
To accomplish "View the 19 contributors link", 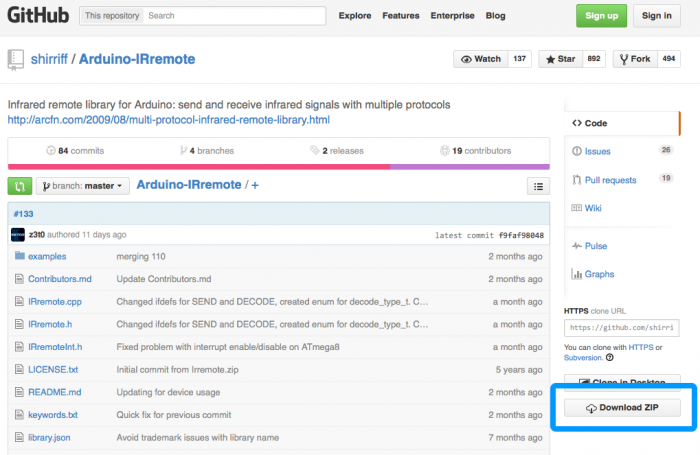I will point(476,150).
